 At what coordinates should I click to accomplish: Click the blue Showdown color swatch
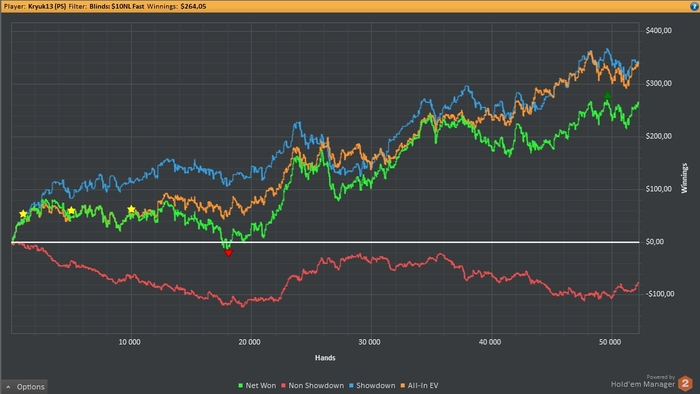click(351, 386)
